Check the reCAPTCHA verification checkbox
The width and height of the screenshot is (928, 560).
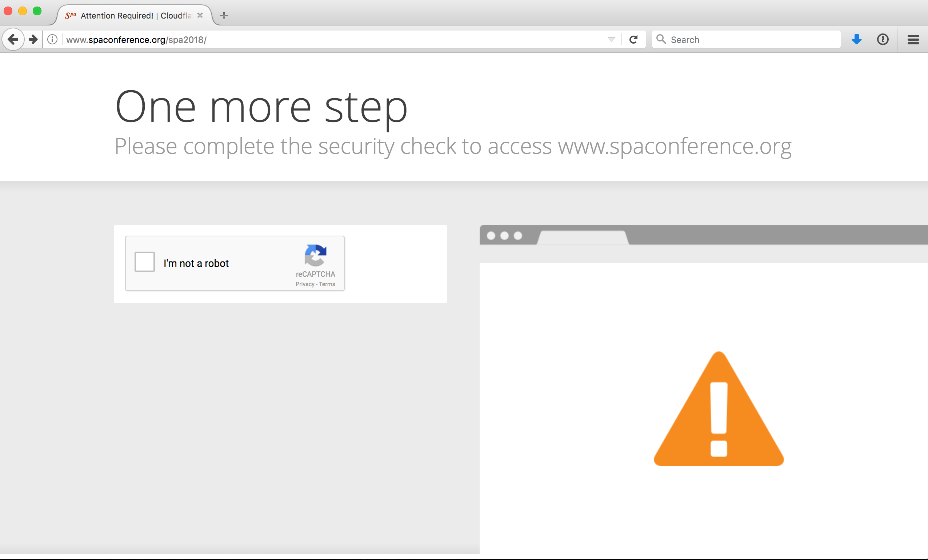[144, 263]
